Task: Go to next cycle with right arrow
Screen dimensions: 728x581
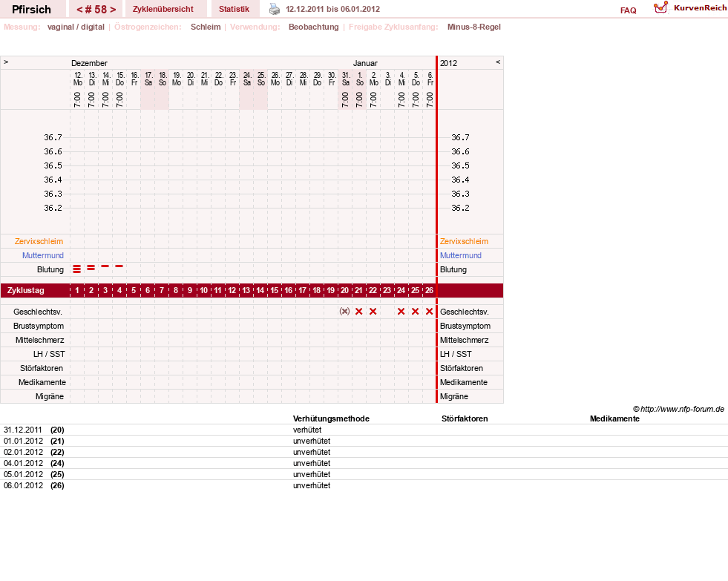Action: 113,10
